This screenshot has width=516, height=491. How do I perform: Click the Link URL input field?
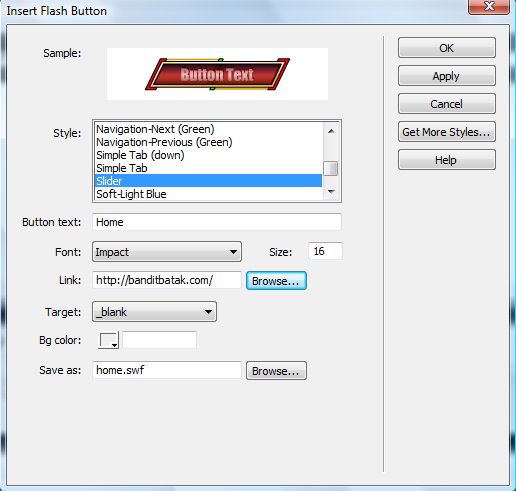coord(167,280)
